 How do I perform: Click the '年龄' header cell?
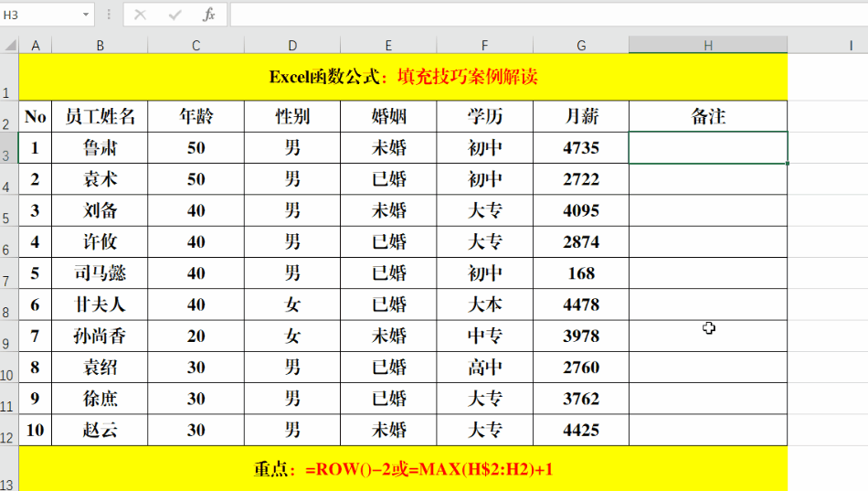196,116
